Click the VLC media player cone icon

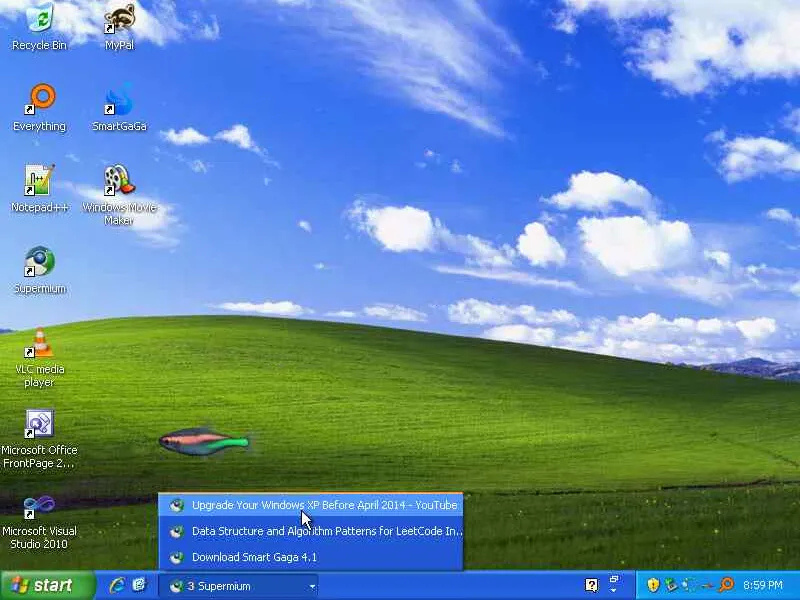coord(39,342)
